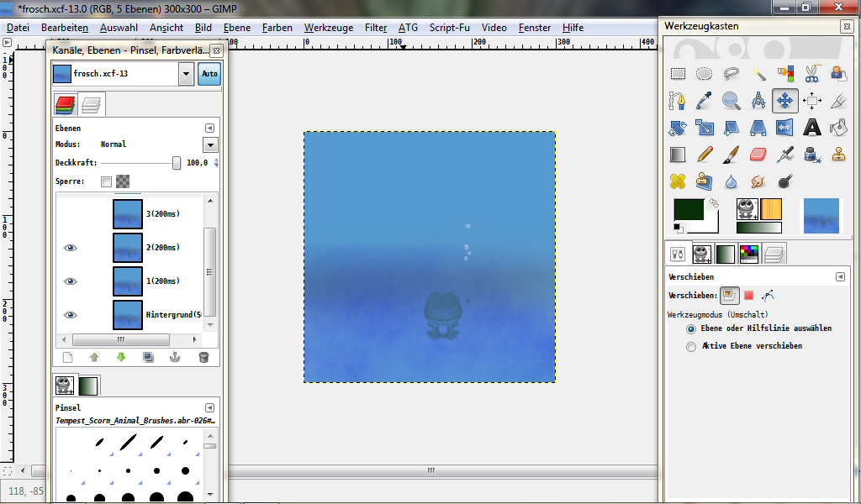Toggle the alpha channel lock
This screenshot has width=861, height=504.
123,181
